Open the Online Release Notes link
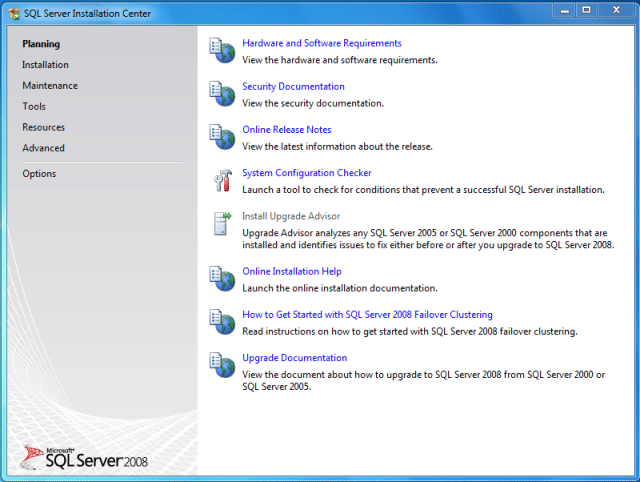Screen dimensions: 640x482 287,130
